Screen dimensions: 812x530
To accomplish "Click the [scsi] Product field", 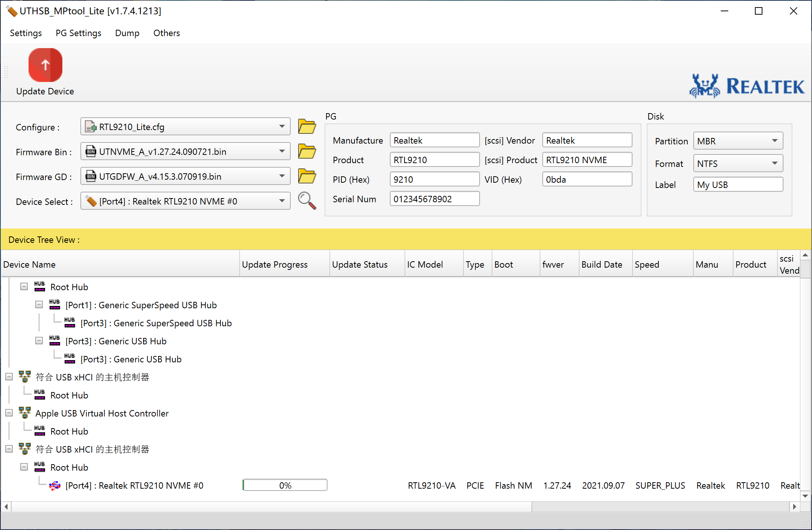I will (587, 160).
